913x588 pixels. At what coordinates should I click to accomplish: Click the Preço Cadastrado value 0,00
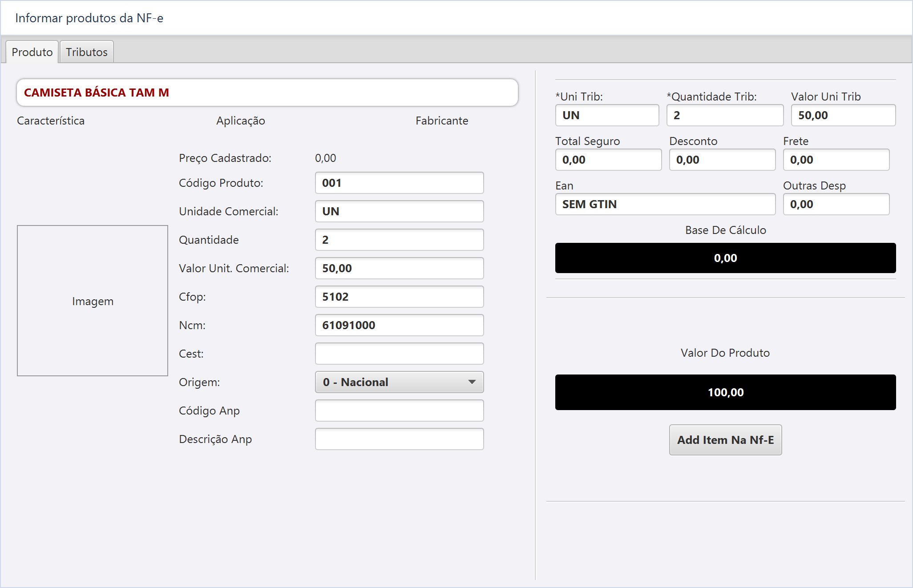tap(326, 158)
